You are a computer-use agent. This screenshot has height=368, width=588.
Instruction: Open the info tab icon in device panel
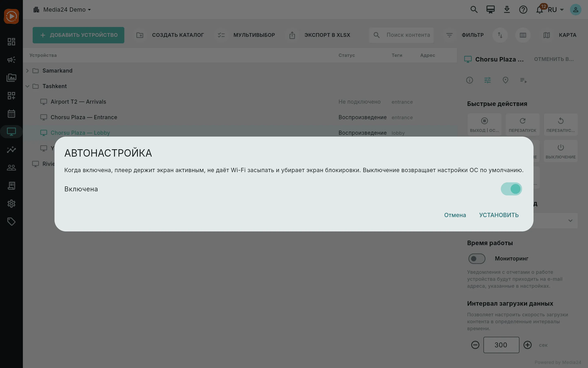click(x=469, y=80)
